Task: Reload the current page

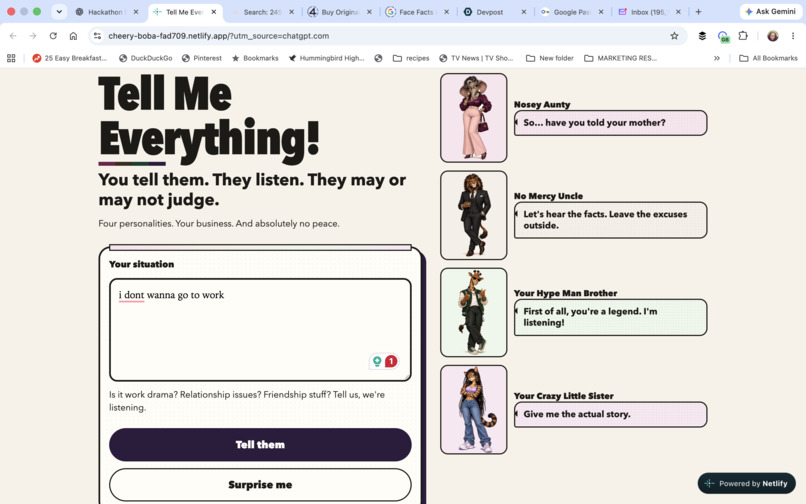Action: pos(53,36)
